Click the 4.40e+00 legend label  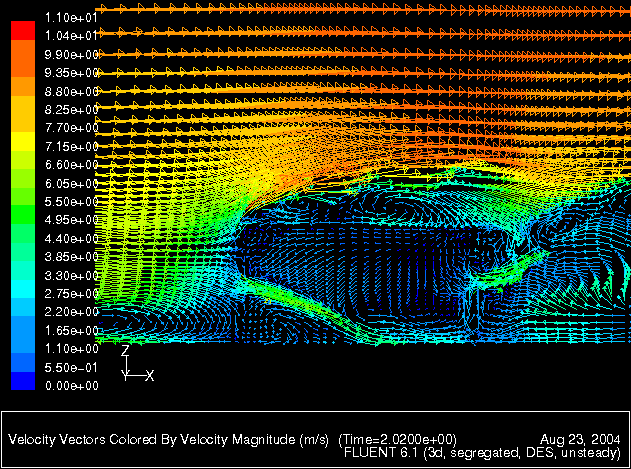pyautogui.click(x=72, y=239)
